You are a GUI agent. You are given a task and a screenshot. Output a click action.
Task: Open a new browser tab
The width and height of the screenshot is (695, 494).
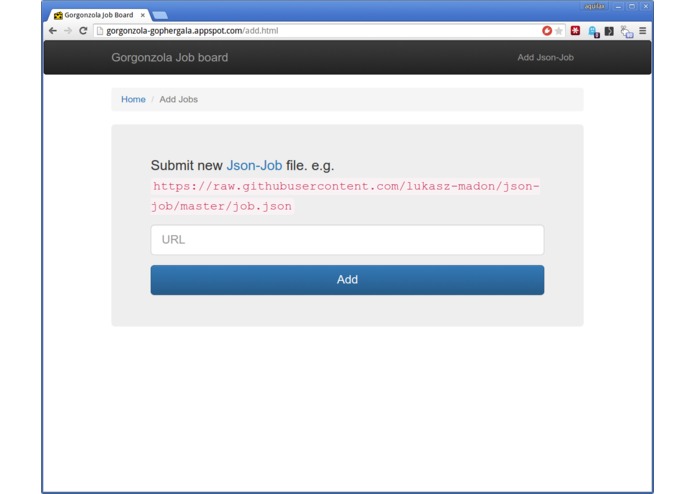(160, 16)
